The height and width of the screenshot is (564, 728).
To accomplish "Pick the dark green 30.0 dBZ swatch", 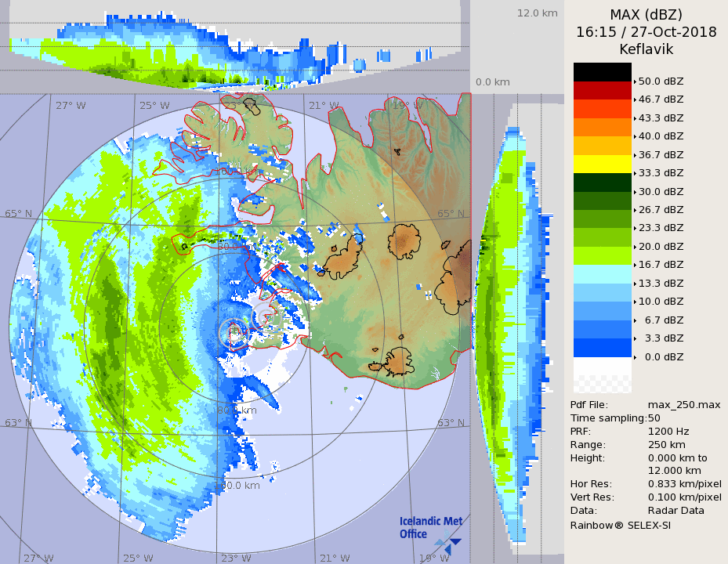I will tap(602, 182).
